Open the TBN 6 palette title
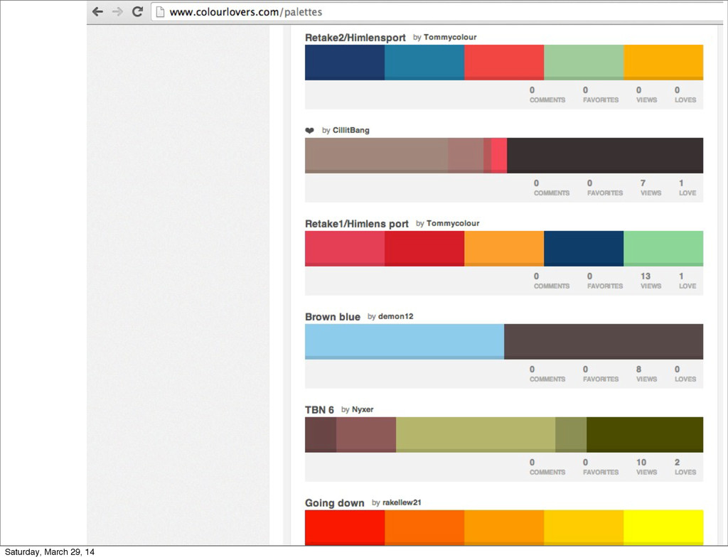The image size is (728, 560). pos(319,410)
